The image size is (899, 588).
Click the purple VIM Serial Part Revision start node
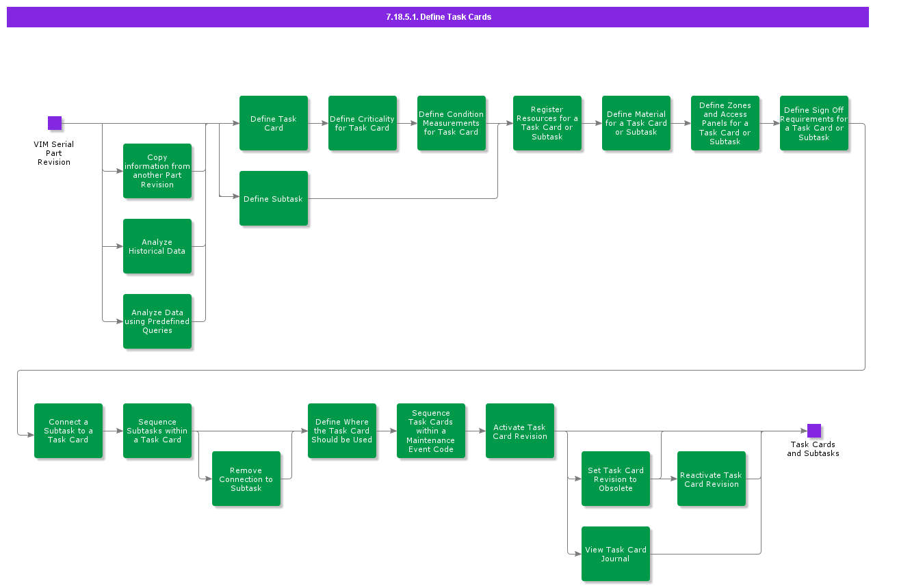55,123
